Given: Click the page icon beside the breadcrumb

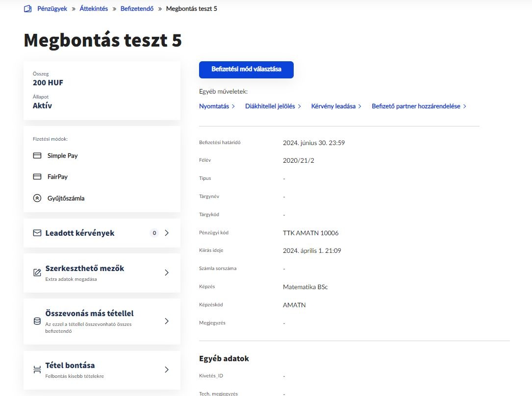Looking at the screenshot, I should [27, 8].
